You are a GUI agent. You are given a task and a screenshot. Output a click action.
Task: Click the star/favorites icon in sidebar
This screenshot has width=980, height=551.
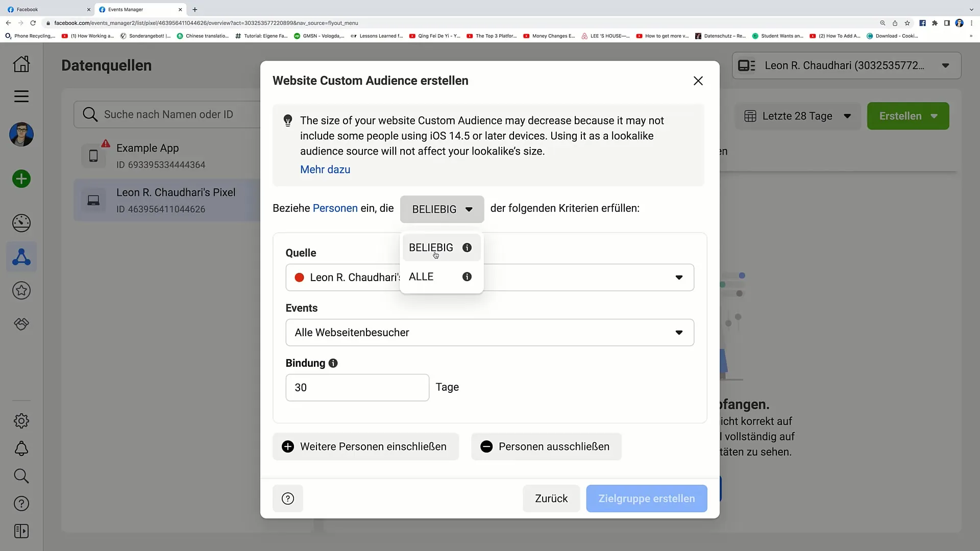[x=21, y=291]
